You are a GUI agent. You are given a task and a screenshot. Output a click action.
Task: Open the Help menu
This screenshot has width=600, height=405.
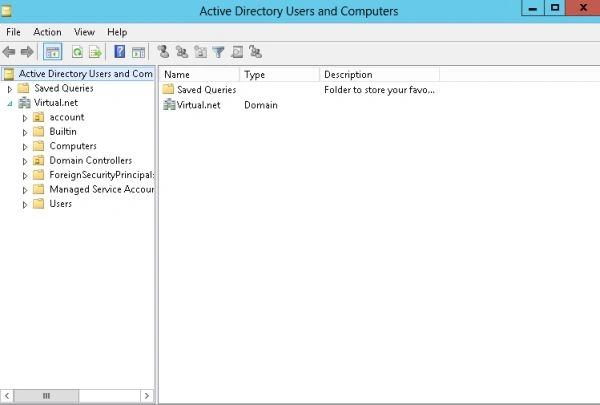tap(117, 32)
